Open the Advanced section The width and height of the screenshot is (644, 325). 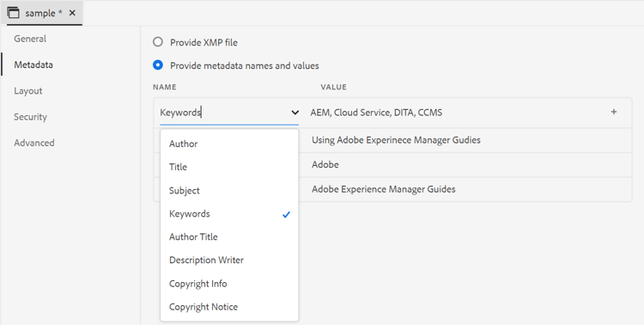point(34,143)
